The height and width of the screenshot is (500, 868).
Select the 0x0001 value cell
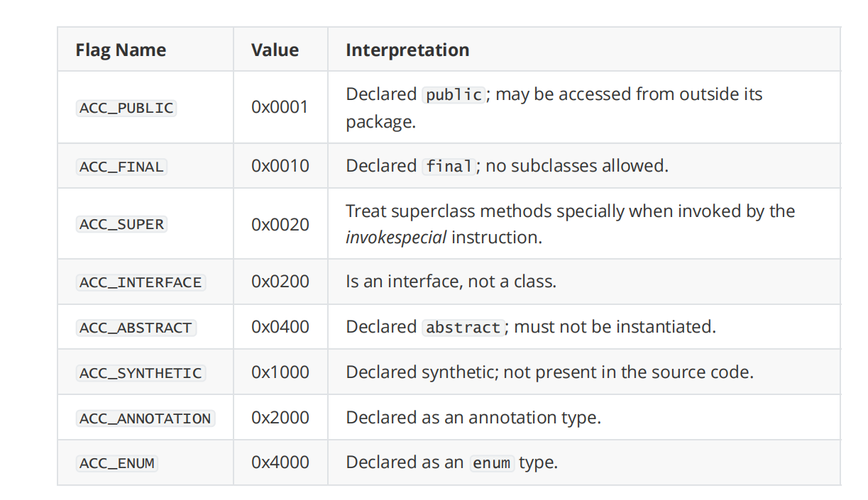[280, 108]
